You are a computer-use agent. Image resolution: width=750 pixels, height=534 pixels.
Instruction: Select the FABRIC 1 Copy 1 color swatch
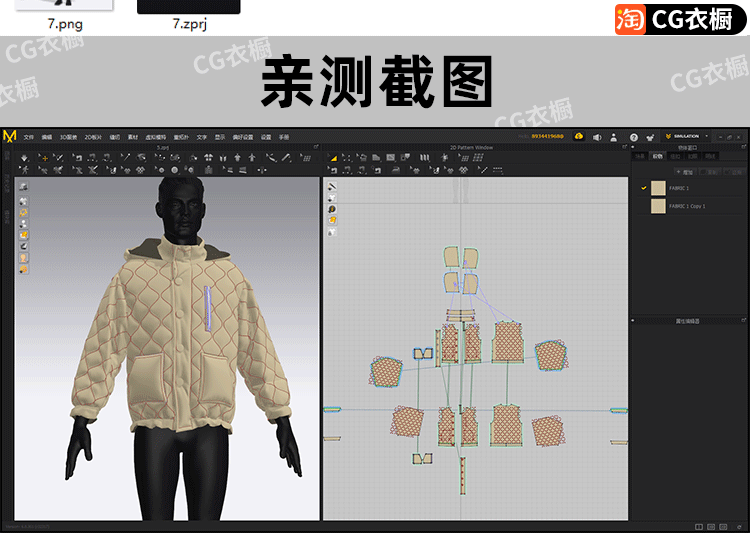tap(658, 206)
